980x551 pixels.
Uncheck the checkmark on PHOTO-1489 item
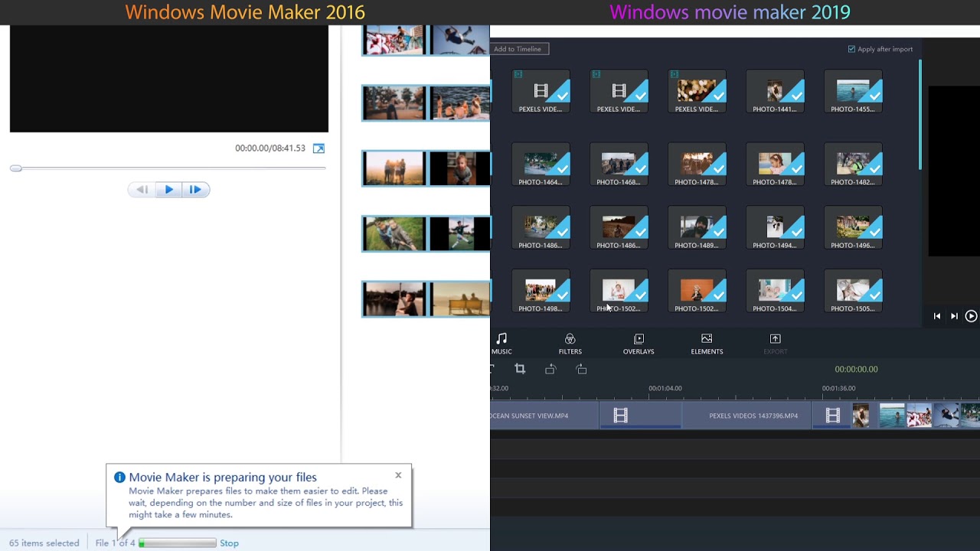click(717, 230)
